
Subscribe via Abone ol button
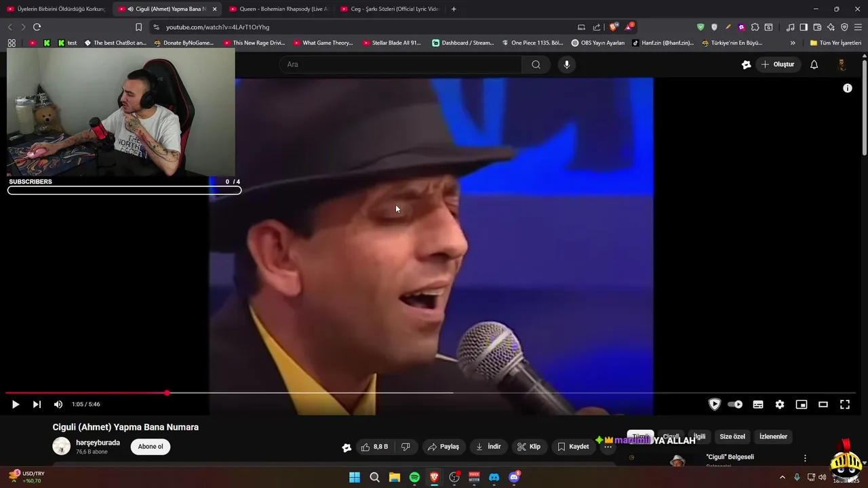(151, 447)
